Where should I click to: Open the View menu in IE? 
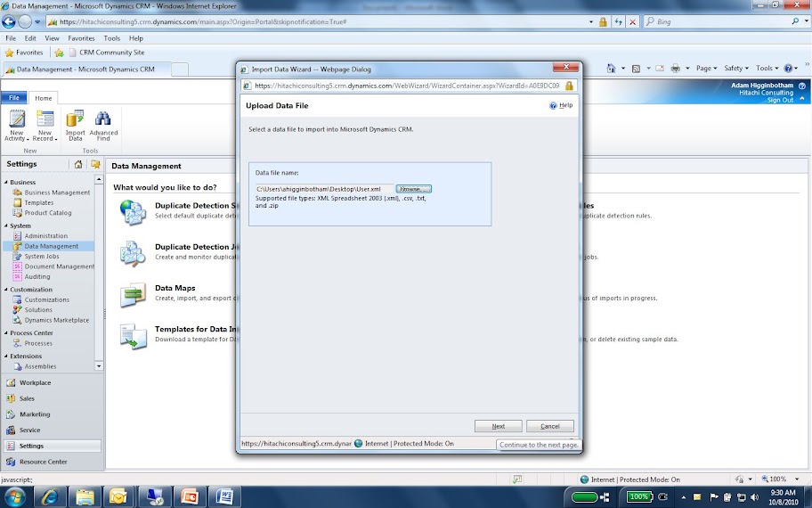52,38
